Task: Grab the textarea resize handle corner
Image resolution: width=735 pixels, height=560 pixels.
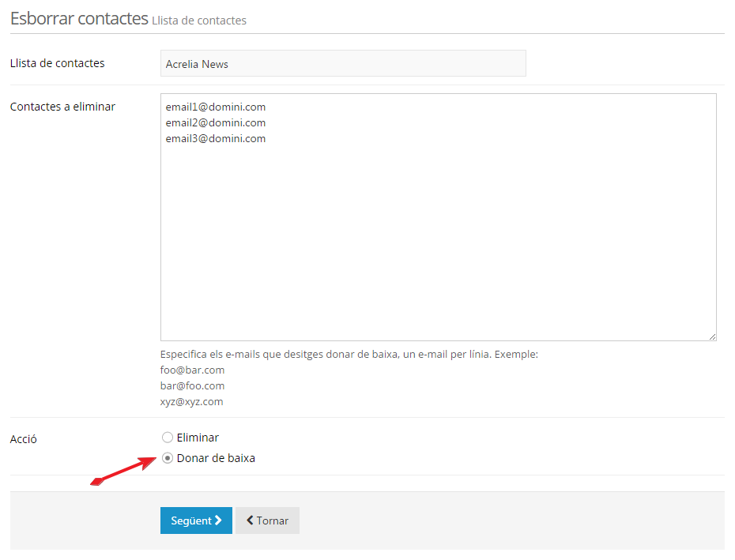Action: click(x=712, y=336)
